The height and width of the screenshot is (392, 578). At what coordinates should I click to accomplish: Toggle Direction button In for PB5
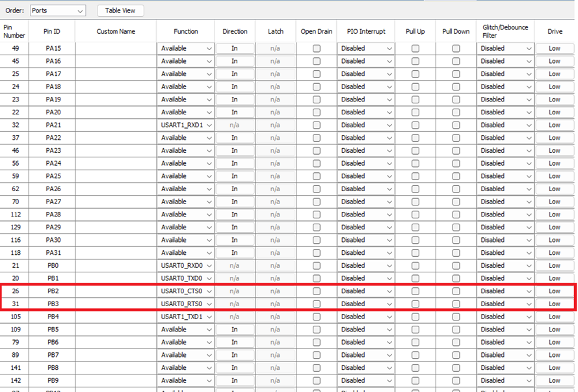click(x=235, y=330)
